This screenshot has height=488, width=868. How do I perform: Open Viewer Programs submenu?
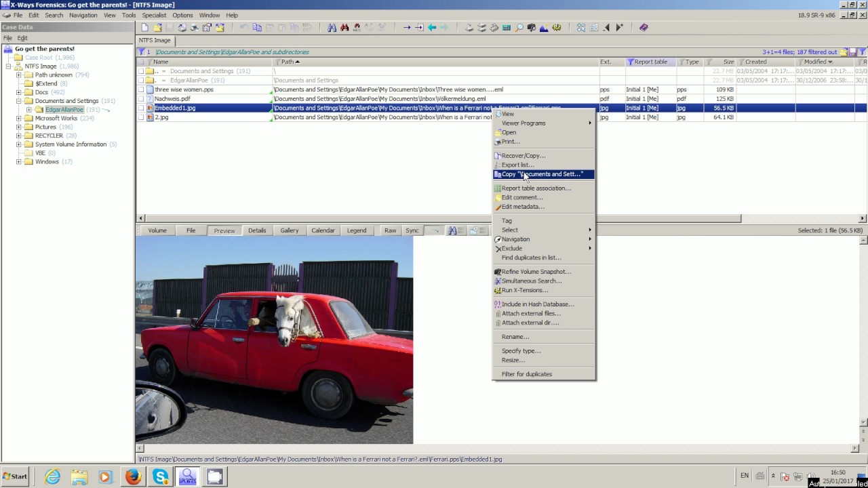543,123
